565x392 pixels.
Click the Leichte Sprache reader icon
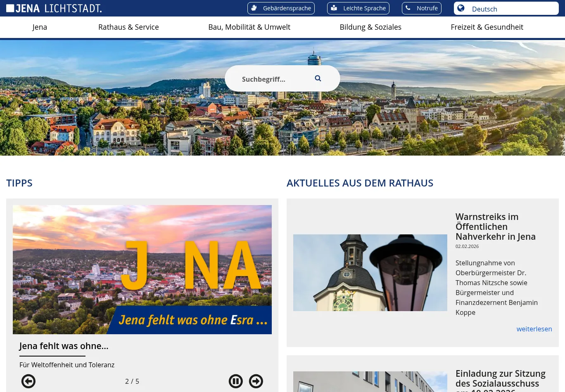point(334,8)
